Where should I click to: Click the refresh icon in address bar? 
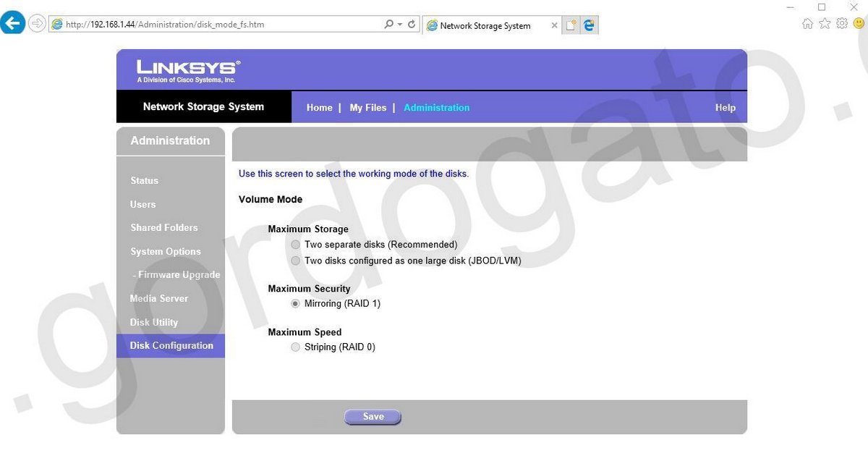[412, 24]
